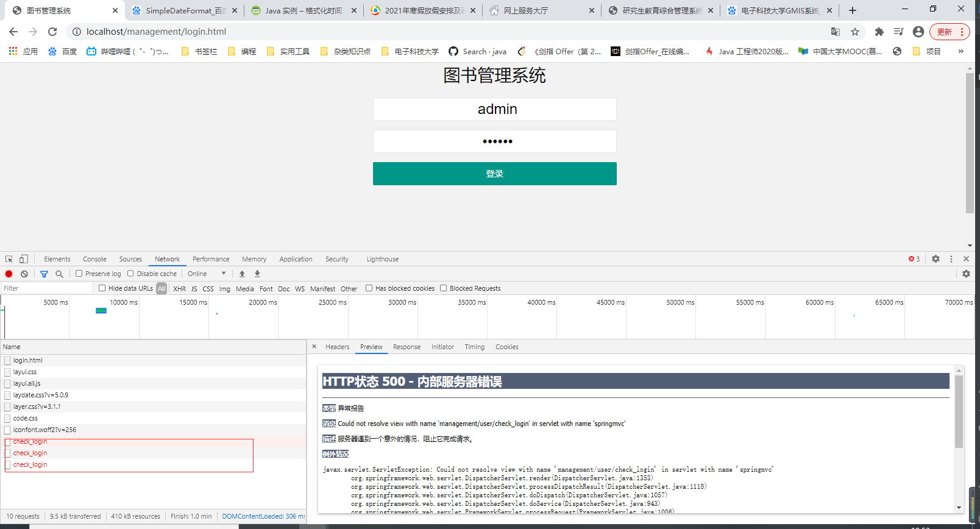Image resolution: width=980 pixels, height=529 pixels.
Task: Show the Response tab of the request
Action: click(407, 347)
